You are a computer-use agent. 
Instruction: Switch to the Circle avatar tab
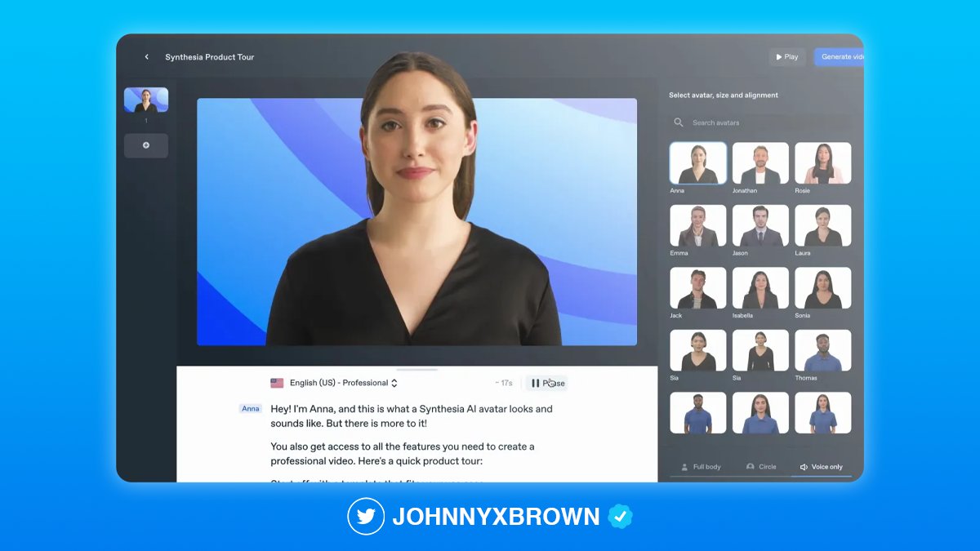(761, 467)
